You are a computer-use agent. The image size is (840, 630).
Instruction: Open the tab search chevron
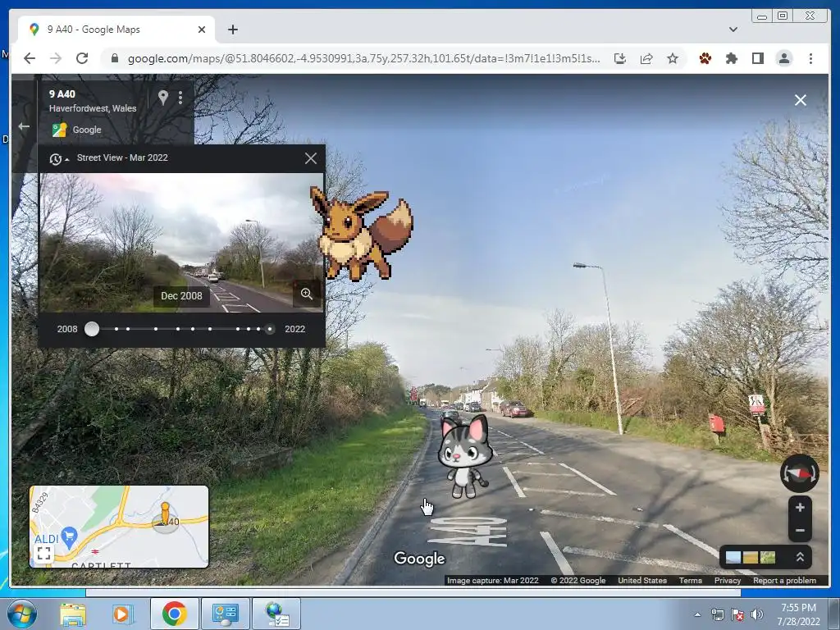coord(733,30)
